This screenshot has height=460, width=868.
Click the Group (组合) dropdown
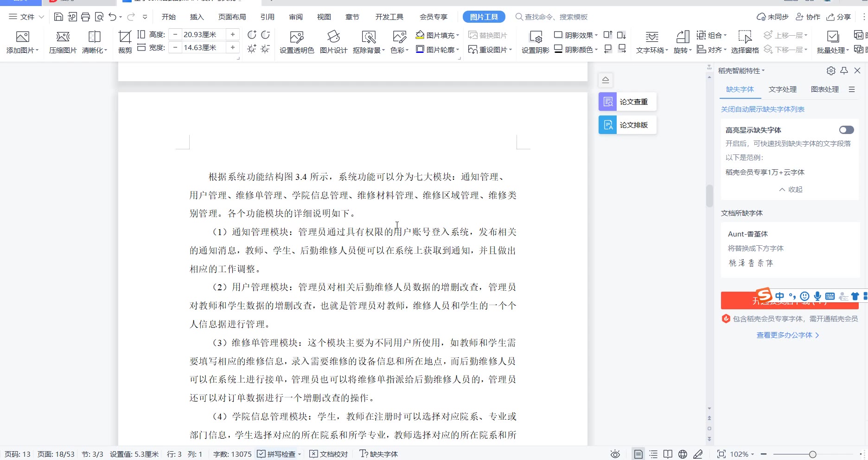[x=712, y=35]
